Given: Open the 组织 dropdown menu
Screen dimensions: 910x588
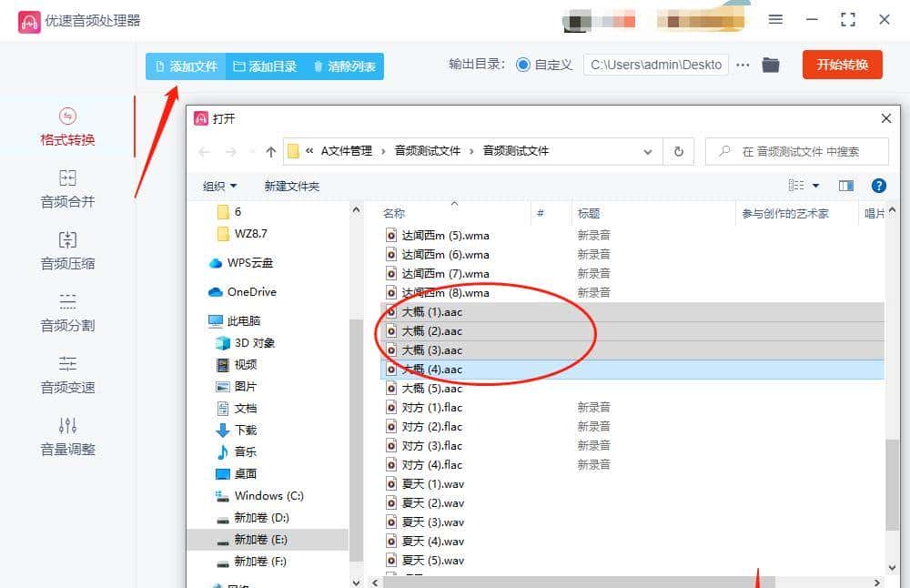Looking at the screenshot, I should (x=219, y=186).
